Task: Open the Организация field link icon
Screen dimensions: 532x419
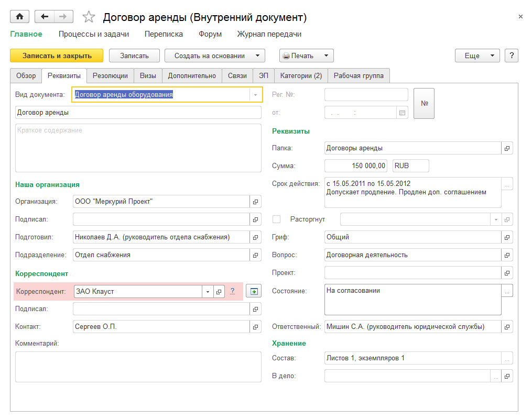Action: tap(255, 202)
